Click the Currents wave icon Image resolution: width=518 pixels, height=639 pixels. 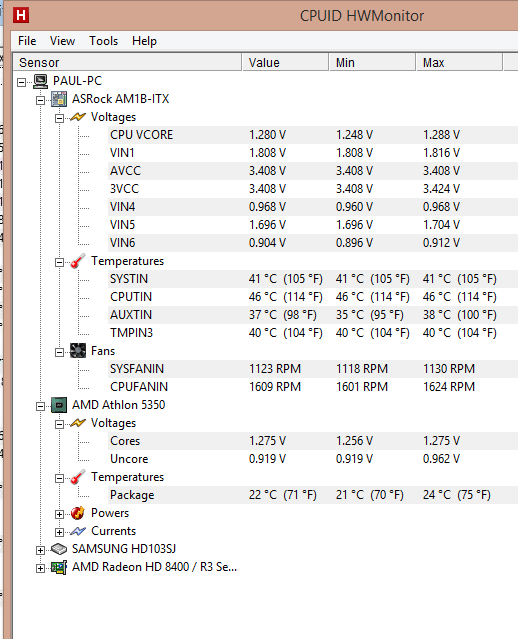click(x=78, y=531)
